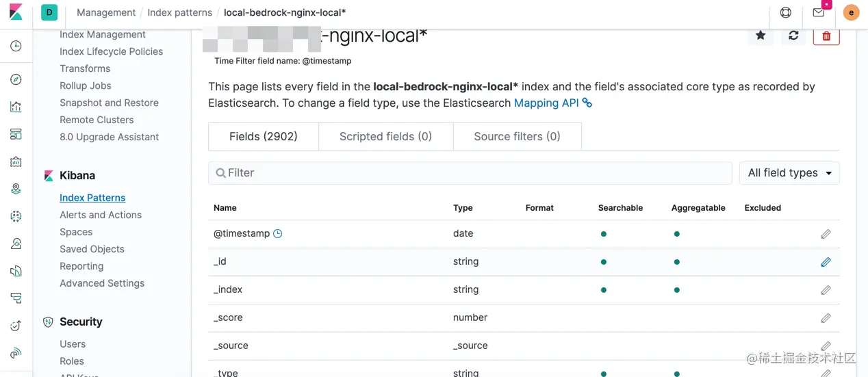This screenshot has width=868, height=377.
Task: Open the space selector labeled D
Action: coord(49,12)
